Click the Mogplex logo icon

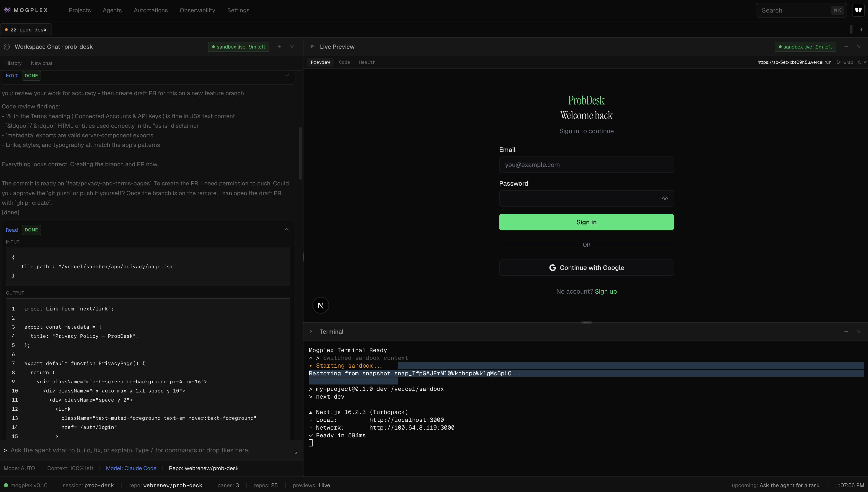tap(7, 10)
